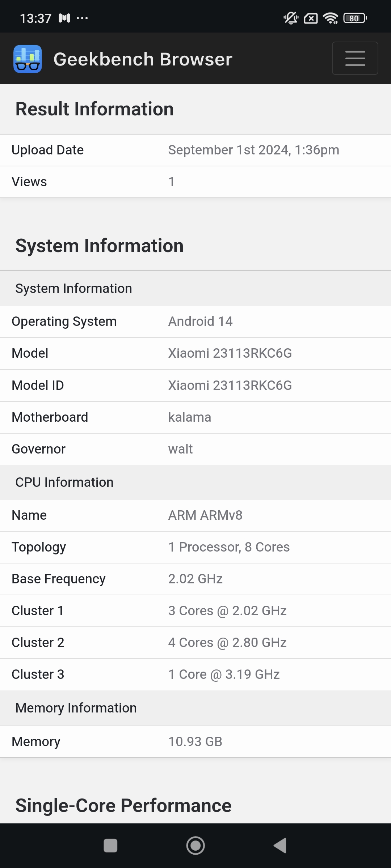Viewport: 391px width, 868px height.
Task: Tap the Memory 10.93 GB row
Action: pos(195,742)
